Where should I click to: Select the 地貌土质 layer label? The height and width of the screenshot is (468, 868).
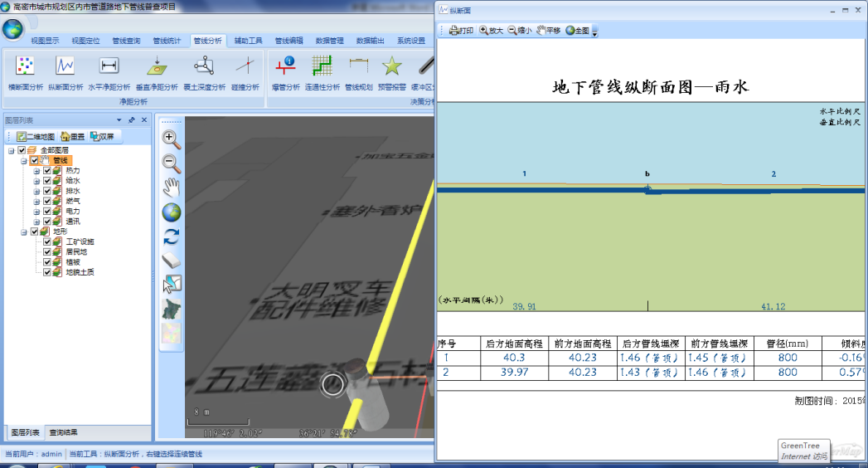[80, 272]
